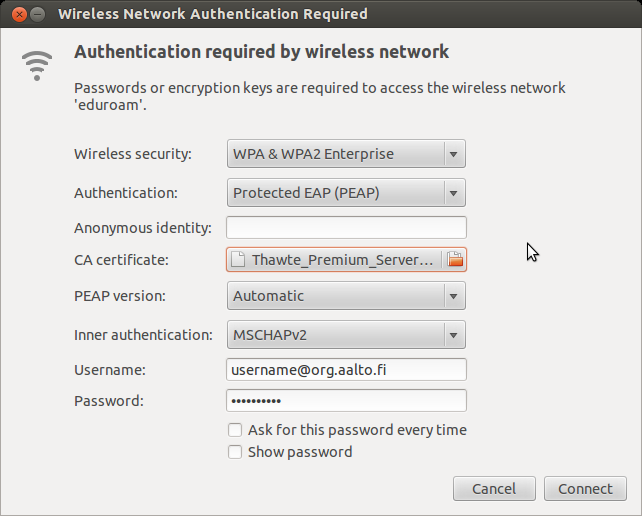
Task: Click the CA certificate folder browse icon
Action: click(455, 260)
